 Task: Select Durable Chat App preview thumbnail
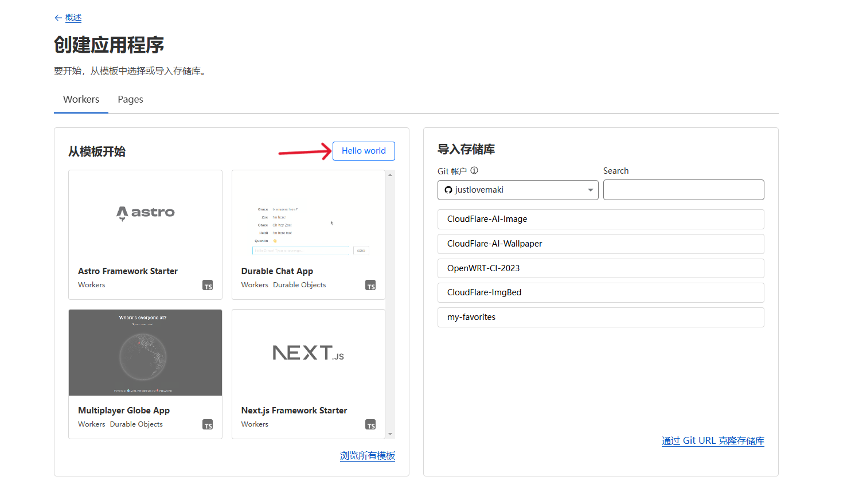pyautogui.click(x=309, y=214)
